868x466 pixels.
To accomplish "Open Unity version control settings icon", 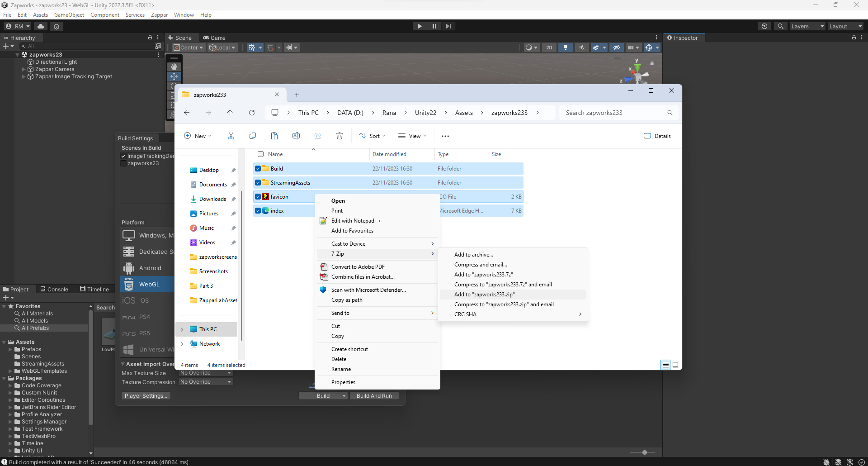I will pos(57,26).
